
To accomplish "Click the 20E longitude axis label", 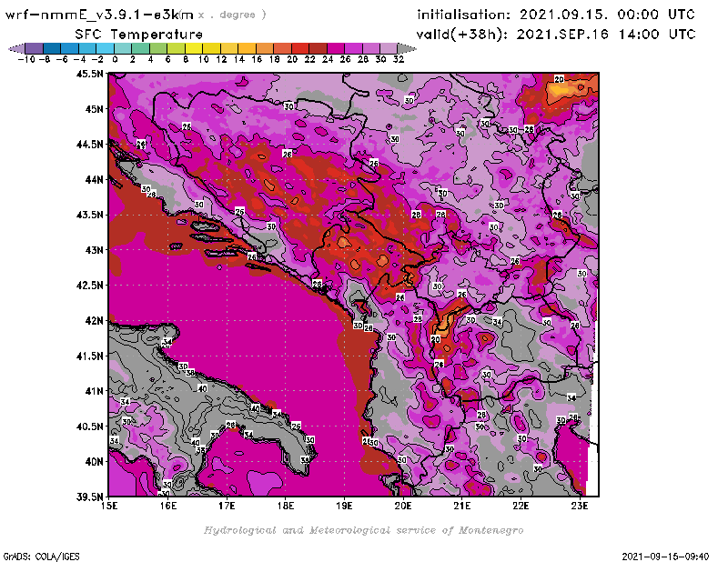I will [403, 506].
